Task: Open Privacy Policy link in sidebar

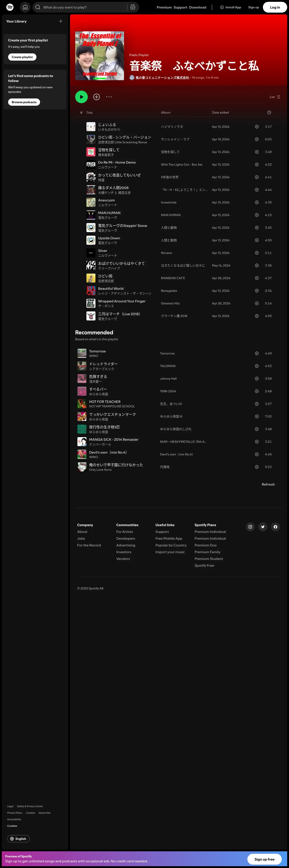Action: click(x=15, y=813)
